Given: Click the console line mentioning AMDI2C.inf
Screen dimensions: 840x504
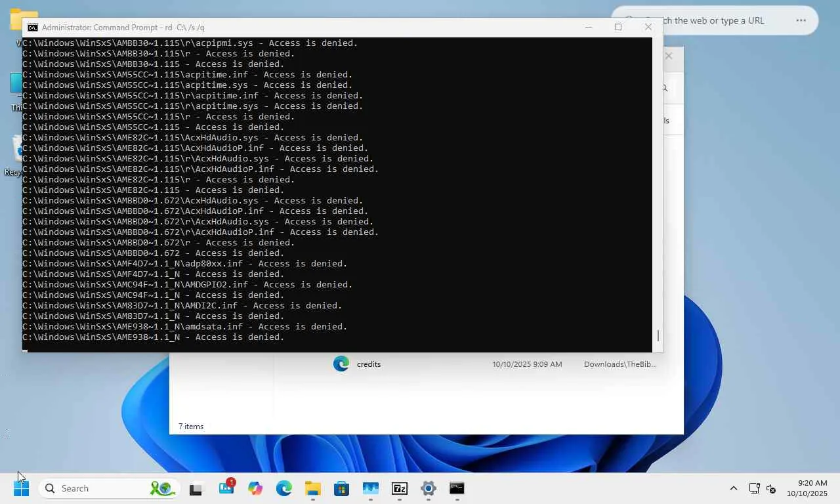Looking at the screenshot, I should click(182, 306).
